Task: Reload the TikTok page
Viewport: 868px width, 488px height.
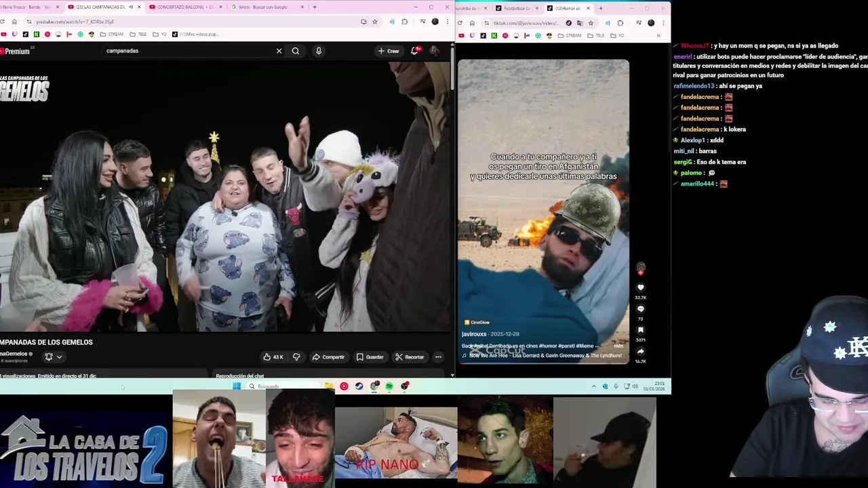Action: click(x=460, y=23)
